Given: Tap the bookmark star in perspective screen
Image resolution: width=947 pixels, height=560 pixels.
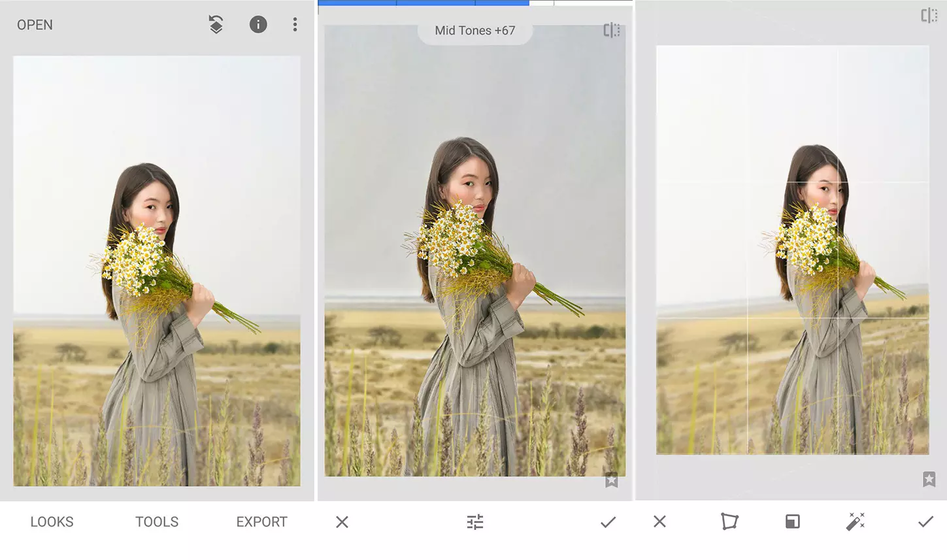Looking at the screenshot, I should (929, 479).
